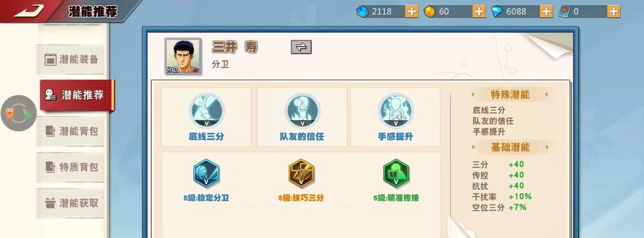The height and width of the screenshot is (238, 644).
Task: Go to the 潜能获取 tab
Action: 71,203
